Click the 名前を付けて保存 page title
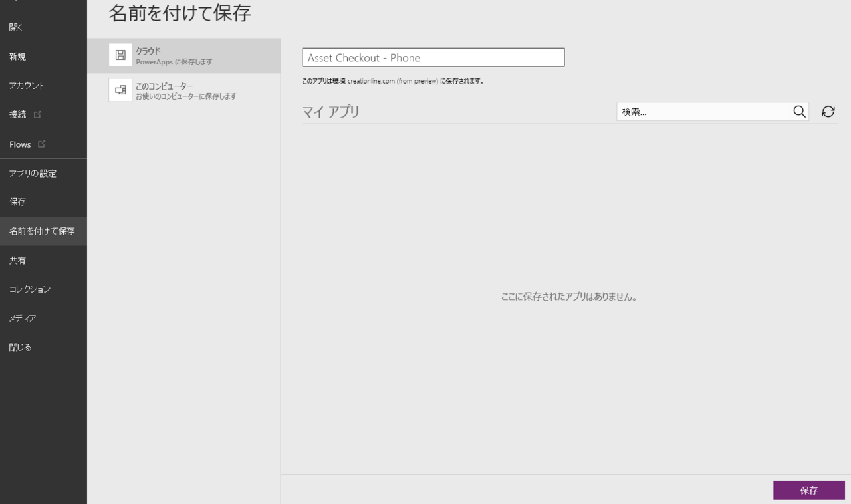This screenshot has width=851, height=504. click(x=180, y=13)
